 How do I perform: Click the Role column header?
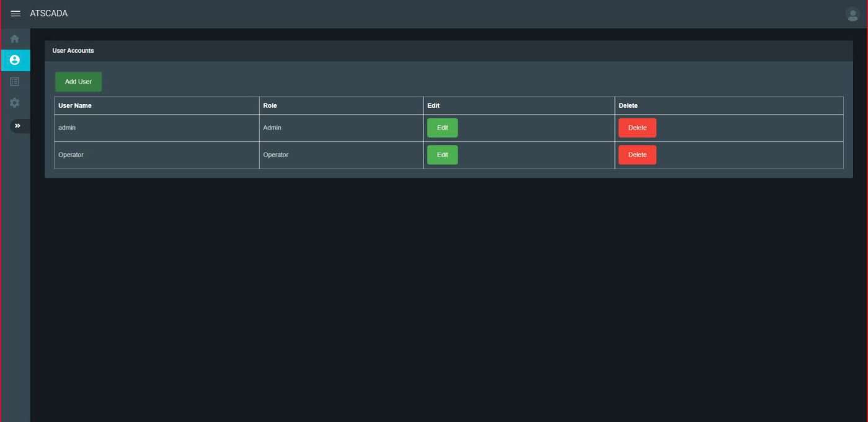point(270,105)
